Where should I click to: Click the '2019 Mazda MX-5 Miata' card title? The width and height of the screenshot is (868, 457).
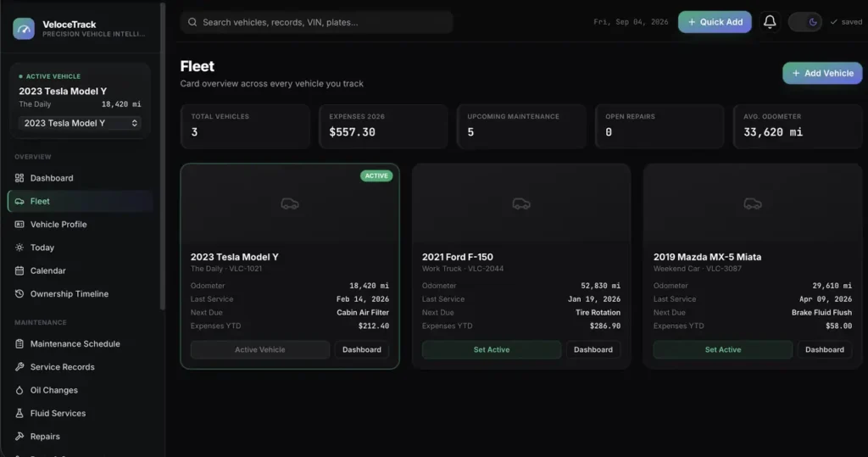coord(707,257)
